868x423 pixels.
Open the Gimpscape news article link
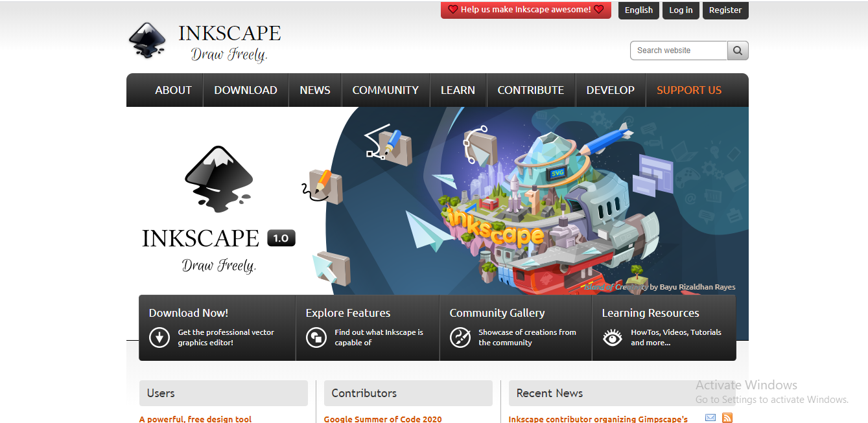(x=598, y=419)
